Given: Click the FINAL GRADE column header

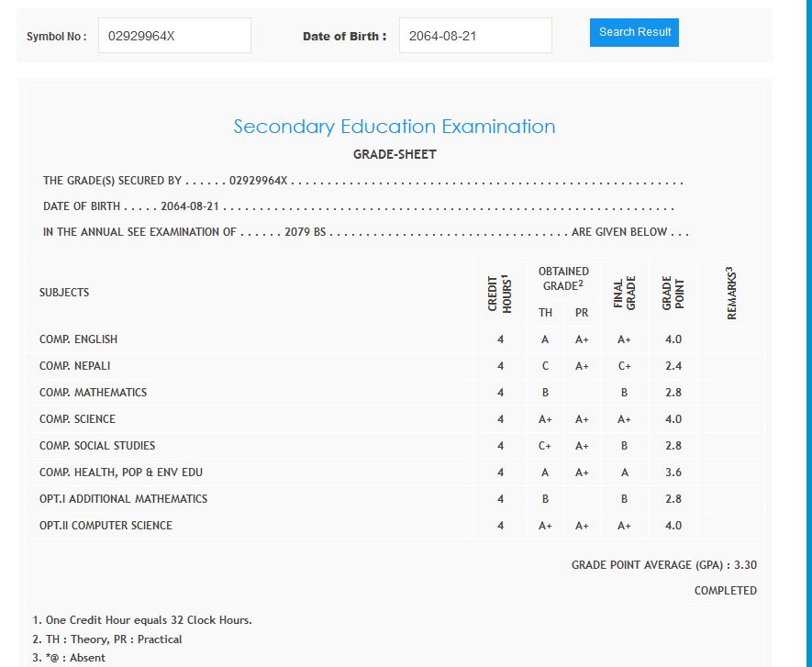Looking at the screenshot, I should coord(624,293).
